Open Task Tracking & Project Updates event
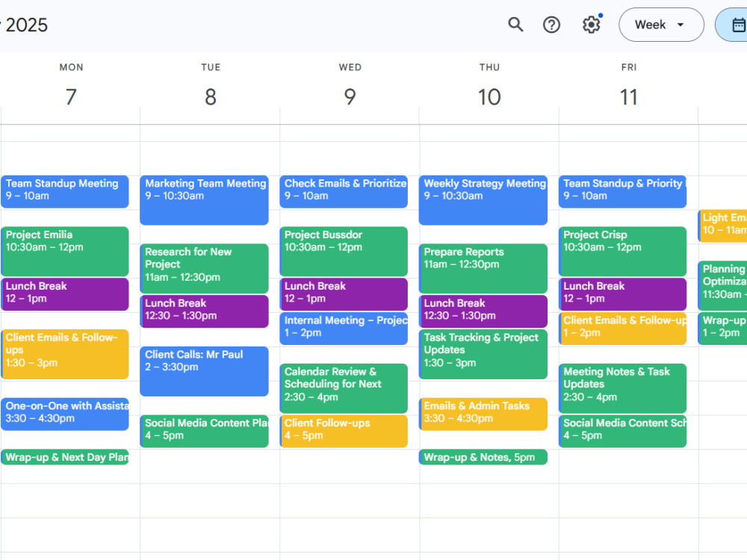Screen dimensions: 747x560 coord(483,354)
